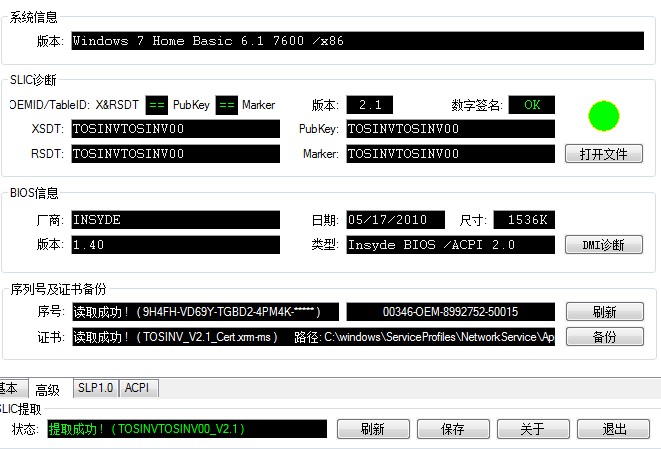
Task: Select the 高级 tab
Action: point(47,389)
